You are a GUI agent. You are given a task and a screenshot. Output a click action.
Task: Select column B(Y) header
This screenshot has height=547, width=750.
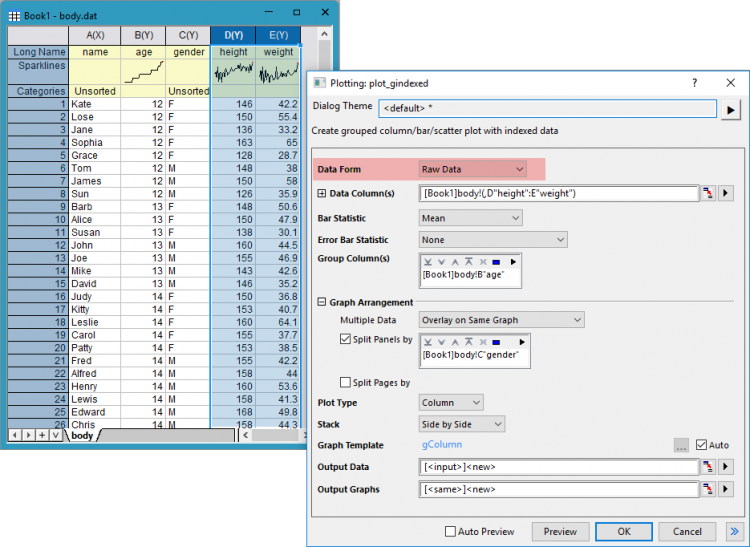coord(143,35)
